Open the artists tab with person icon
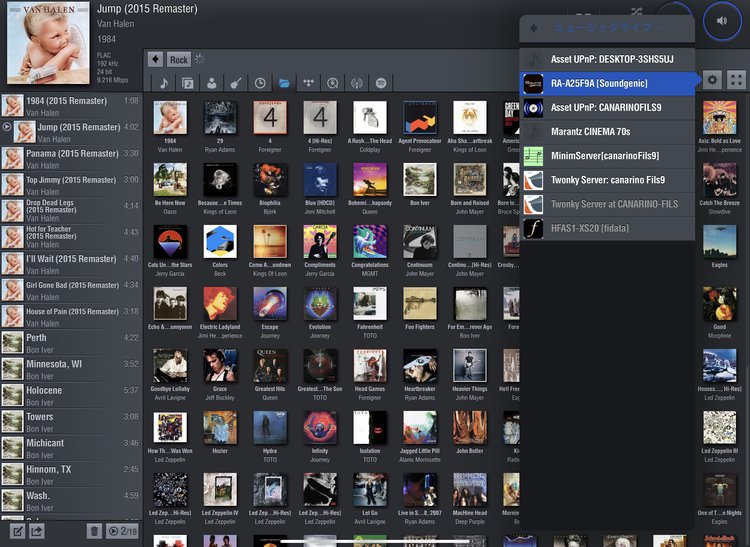Image resolution: width=750 pixels, height=547 pixels. click(x=212, y=83)
